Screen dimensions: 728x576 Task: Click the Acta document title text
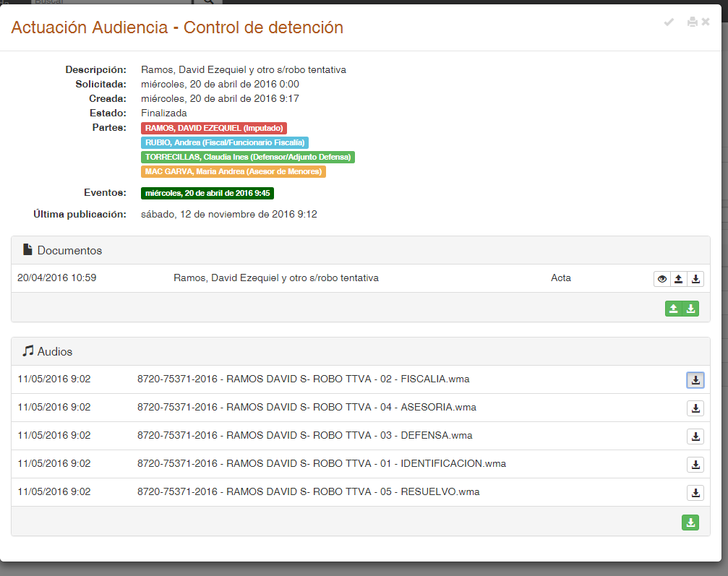coord(276,278)
